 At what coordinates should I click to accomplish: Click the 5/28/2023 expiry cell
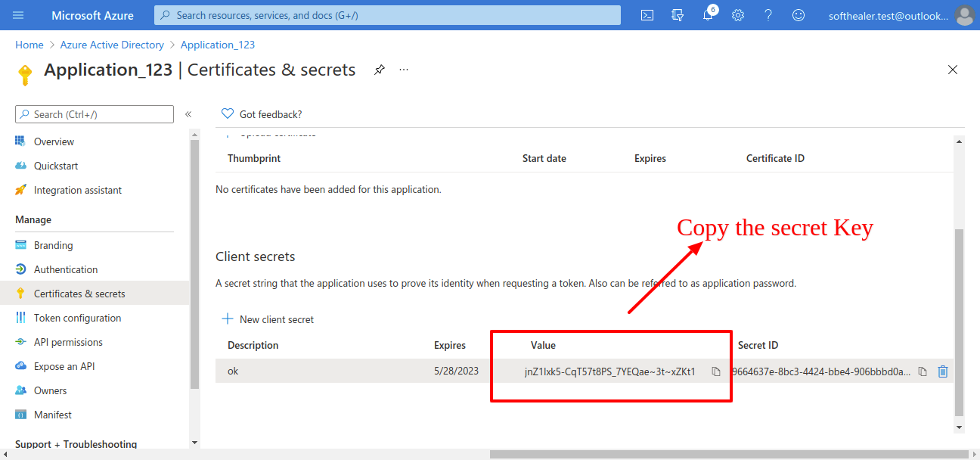[456, 371]
